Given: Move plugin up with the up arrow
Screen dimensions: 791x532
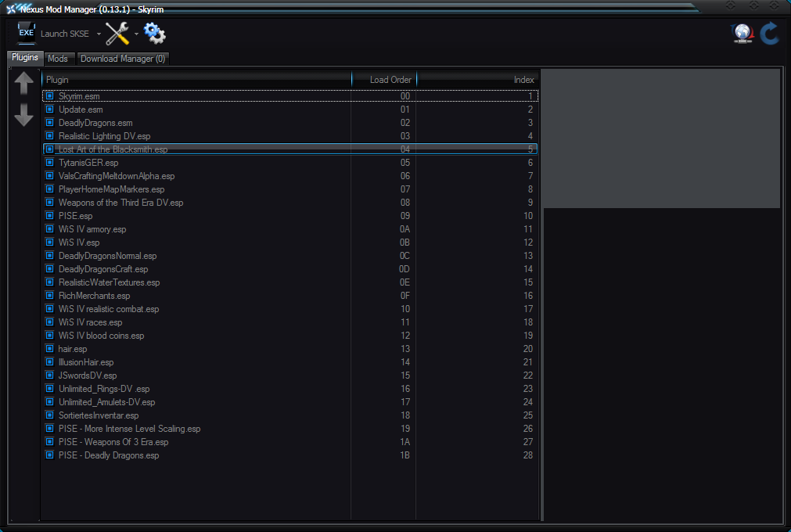Looking at the screenshot, I should 24,84.
